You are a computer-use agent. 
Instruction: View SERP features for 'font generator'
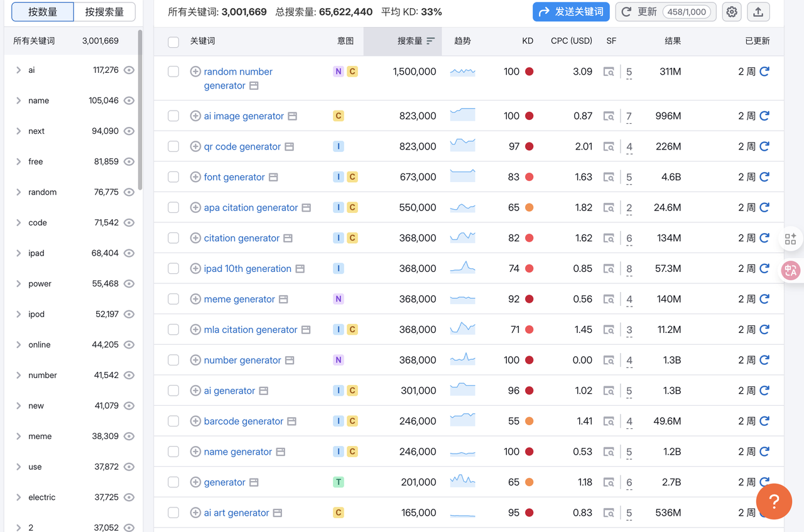click(x=609, y=177)
